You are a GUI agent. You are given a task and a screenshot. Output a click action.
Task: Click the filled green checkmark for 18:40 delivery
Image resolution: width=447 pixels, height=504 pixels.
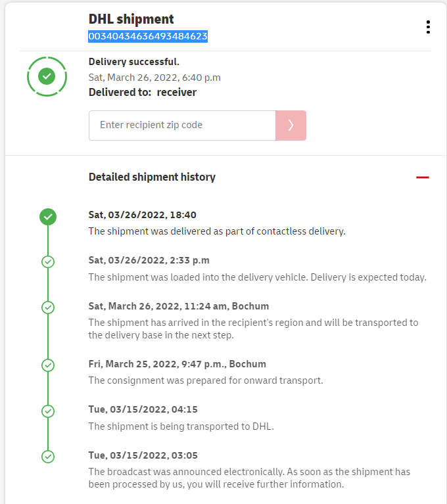(48, 216)
